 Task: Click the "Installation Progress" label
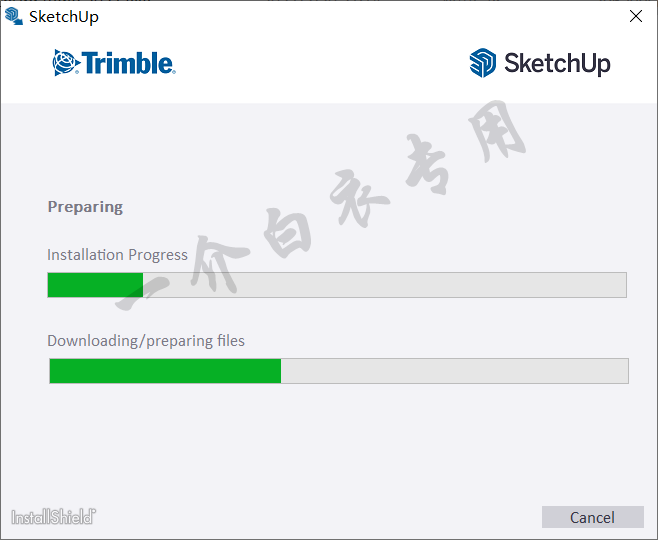point(117,254)
